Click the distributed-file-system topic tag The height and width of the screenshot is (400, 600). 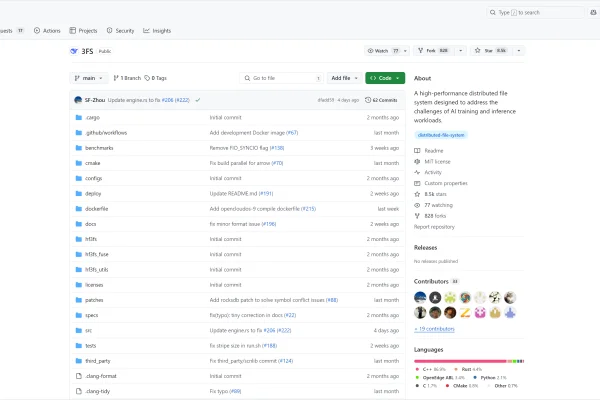(x=441, y=135)
